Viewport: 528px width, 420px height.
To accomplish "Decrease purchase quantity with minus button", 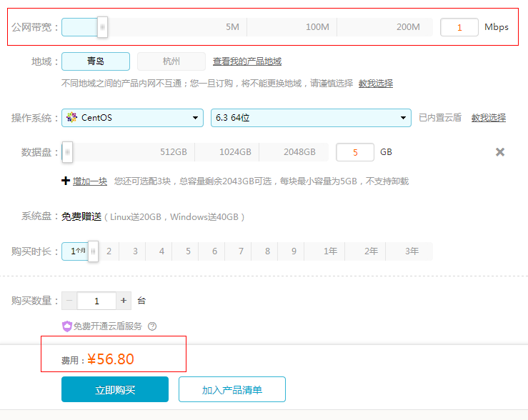I will click(x=69, y=301).
